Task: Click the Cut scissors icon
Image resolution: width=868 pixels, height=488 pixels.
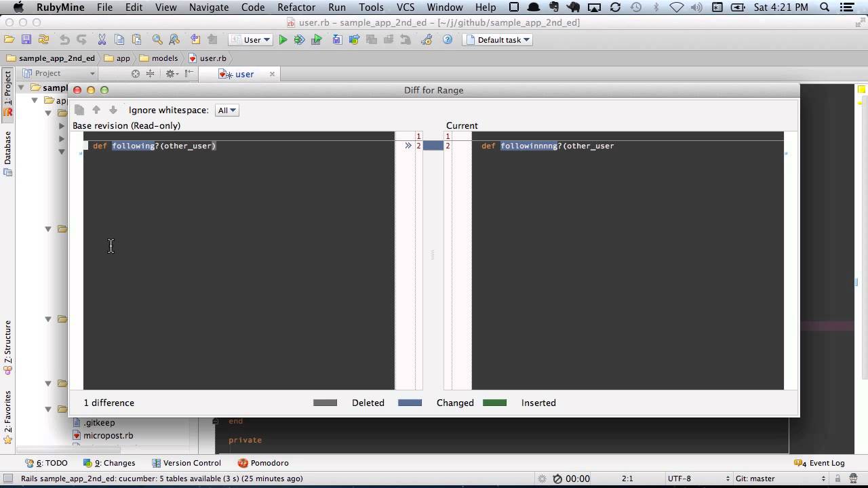Action: [x=102, y=40]
